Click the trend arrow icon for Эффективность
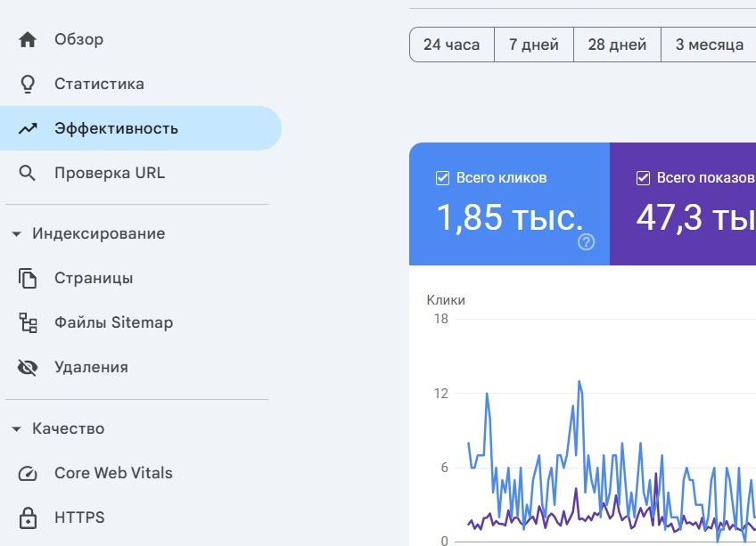 pos(29,128)
